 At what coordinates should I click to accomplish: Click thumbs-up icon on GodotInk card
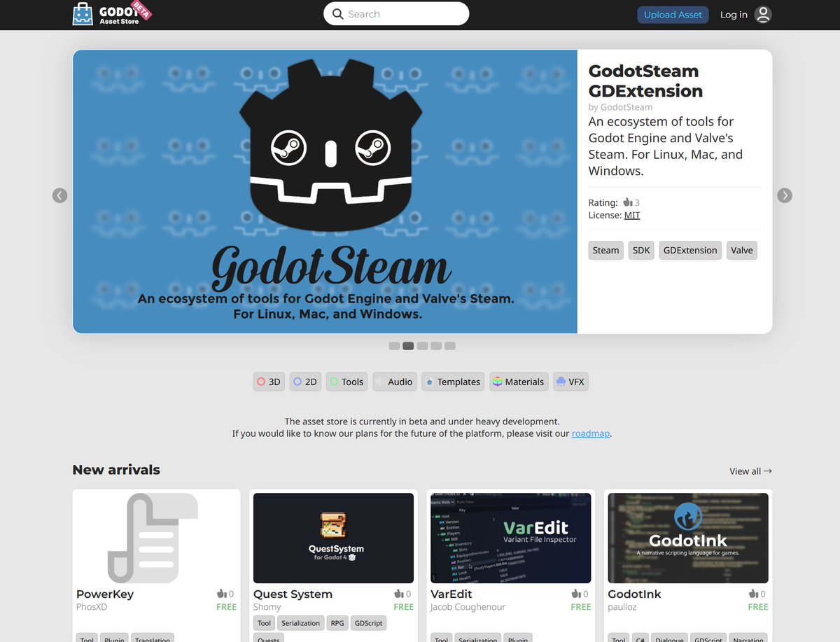[754, 594]
